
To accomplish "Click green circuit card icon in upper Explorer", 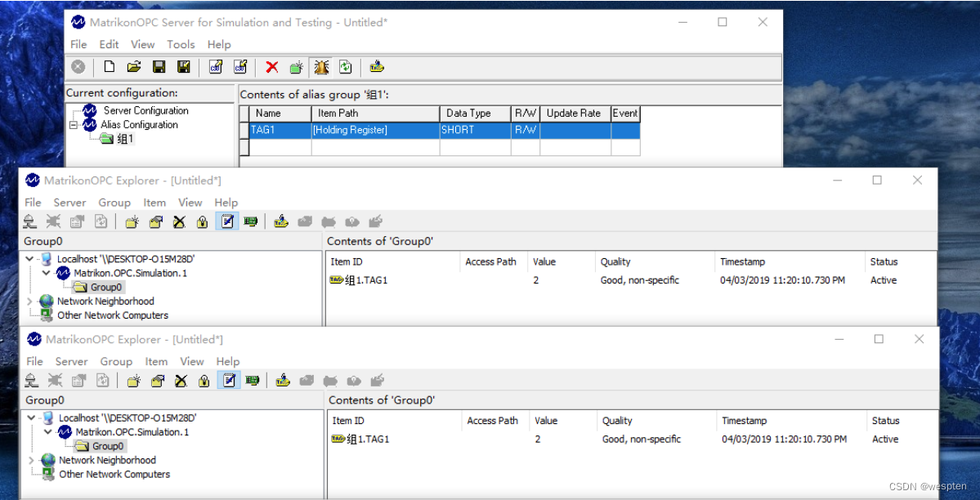I will [x=251, y=221].
